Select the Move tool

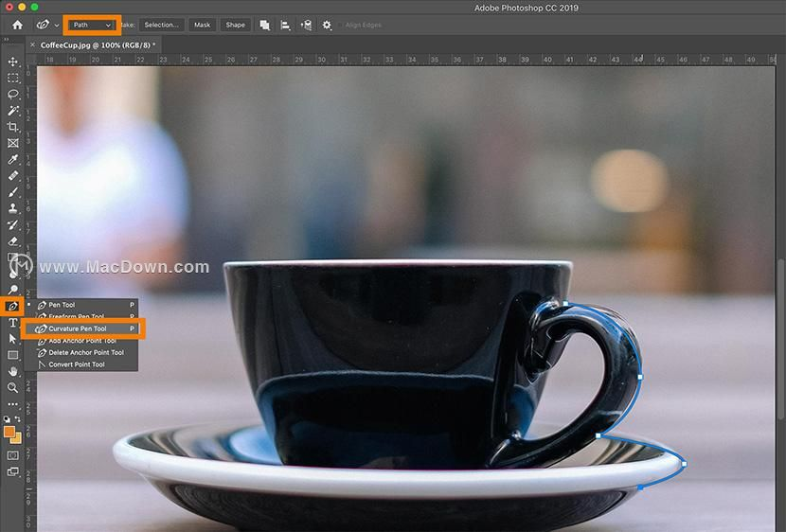(13, 62)
